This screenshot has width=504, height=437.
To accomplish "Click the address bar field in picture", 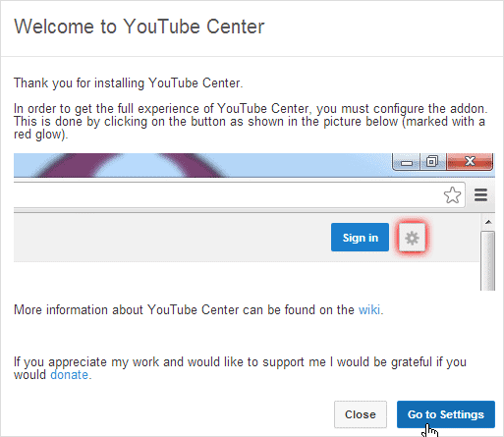I will click(240, 194).
